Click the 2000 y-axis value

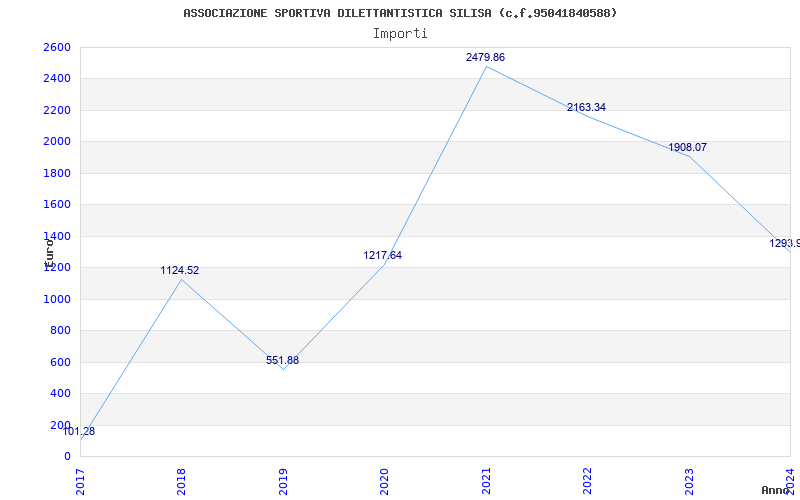click(x=57, y=141)
